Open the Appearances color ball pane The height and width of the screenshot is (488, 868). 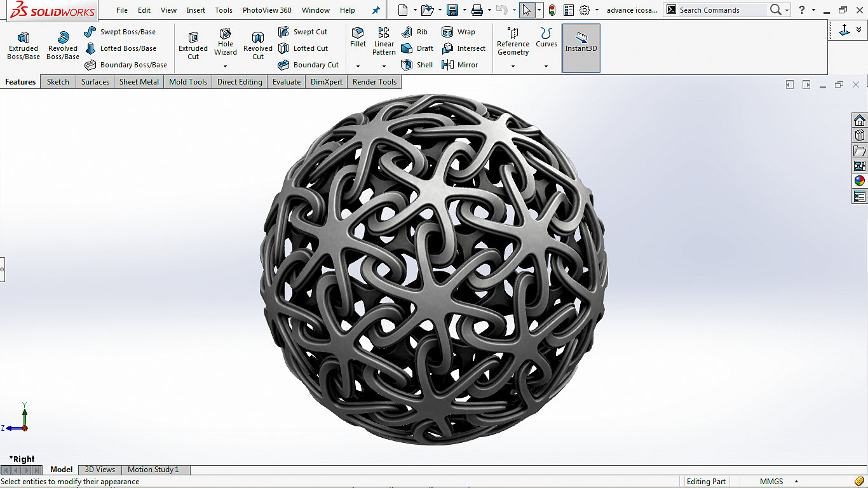[x=860, y=181]
